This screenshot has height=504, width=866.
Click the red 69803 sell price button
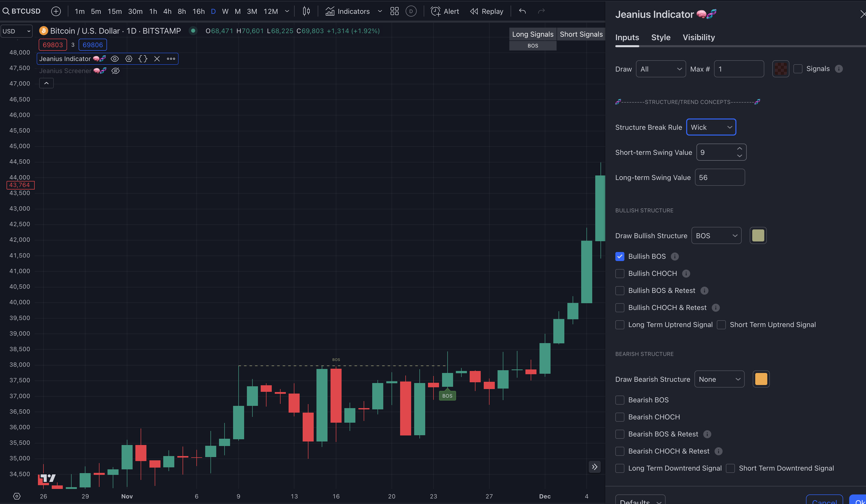click(53, 45)
